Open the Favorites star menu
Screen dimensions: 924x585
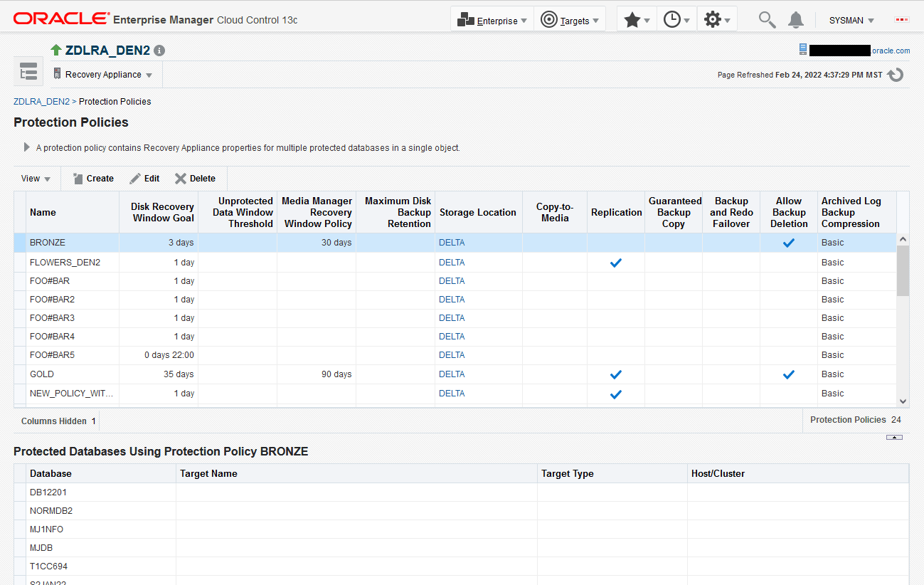point(636,20)
